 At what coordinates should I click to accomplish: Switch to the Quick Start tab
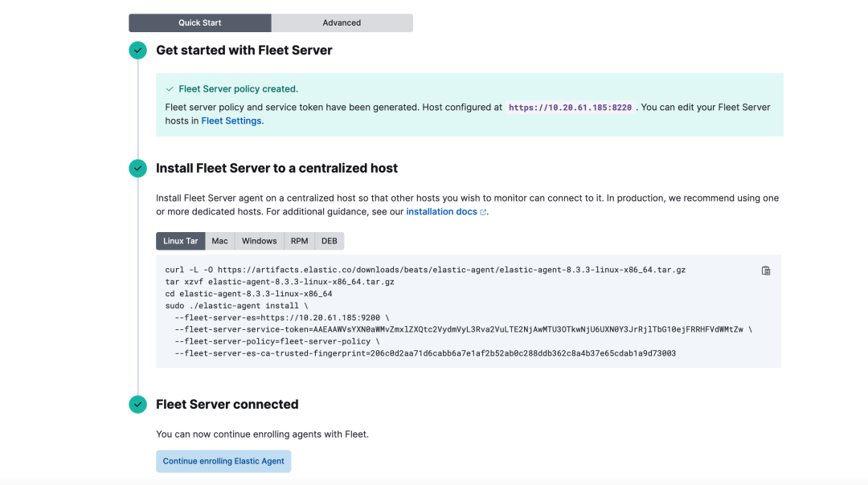pyautogui.click(x=200, y=22)
